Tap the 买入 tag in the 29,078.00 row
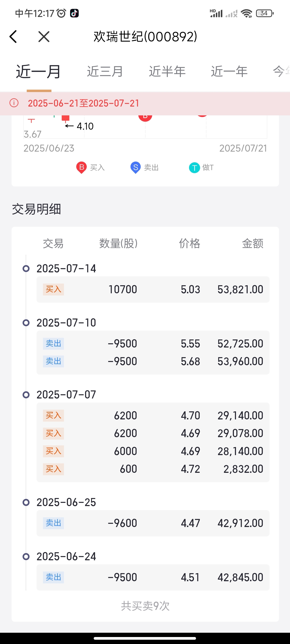The height and width of the screenshot is (644, 290). pos(53,433)
